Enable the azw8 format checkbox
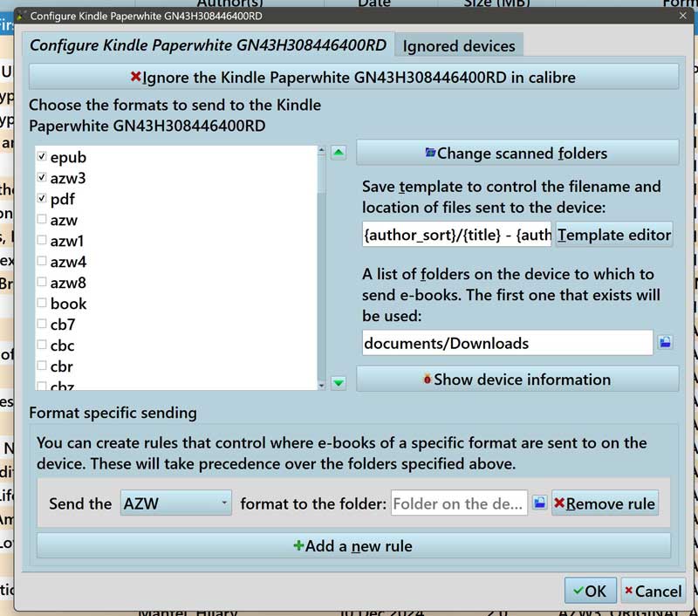Screen dimensions: 698x616 [x=42, y=282]
